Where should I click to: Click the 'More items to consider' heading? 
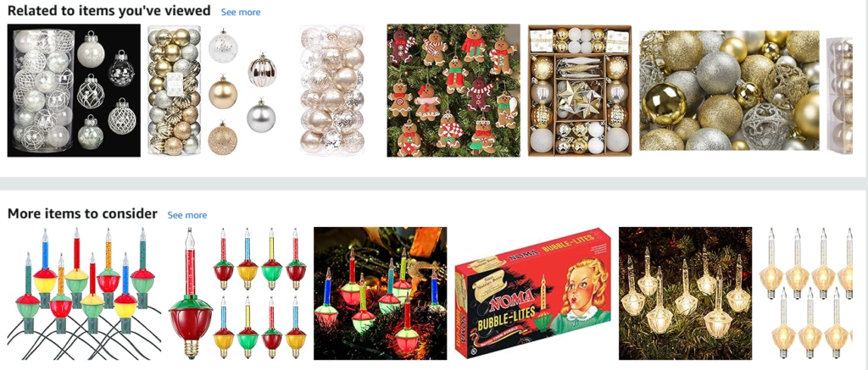click(x=82, y=213)
